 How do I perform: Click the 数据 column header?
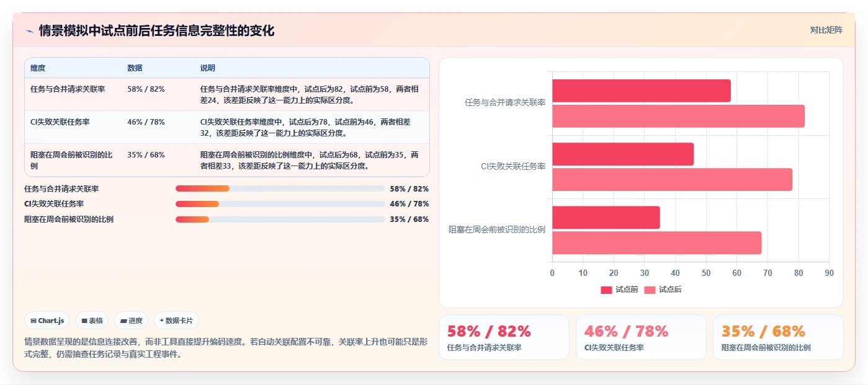click(135, 68)
